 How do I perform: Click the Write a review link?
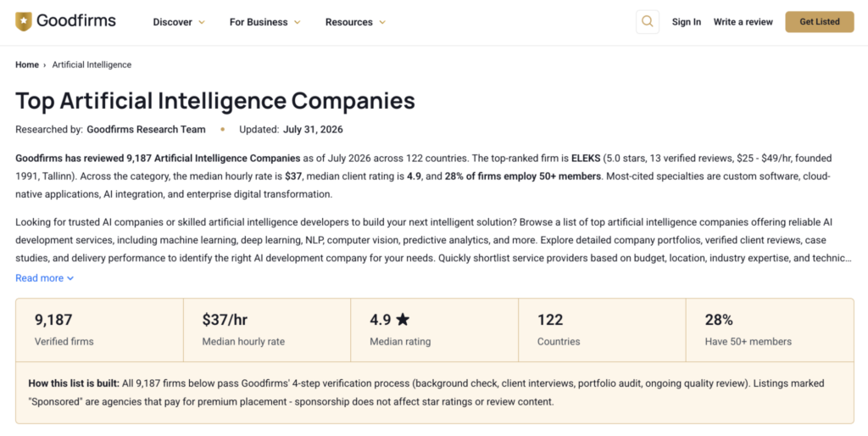743,21
